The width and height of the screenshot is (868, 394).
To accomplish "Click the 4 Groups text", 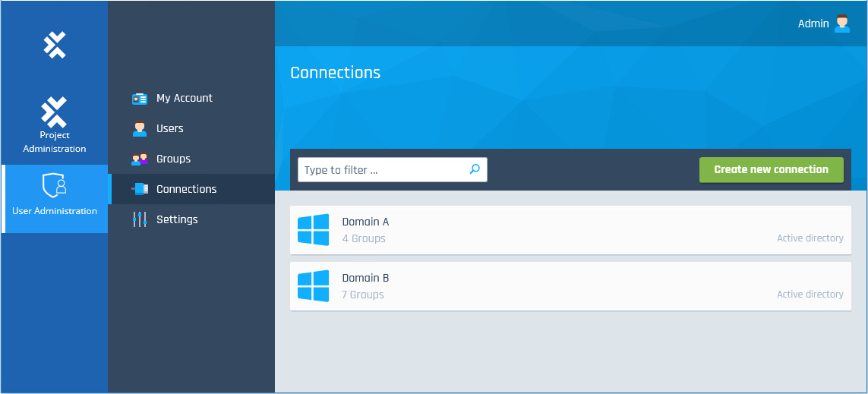I will pos(364,239).
